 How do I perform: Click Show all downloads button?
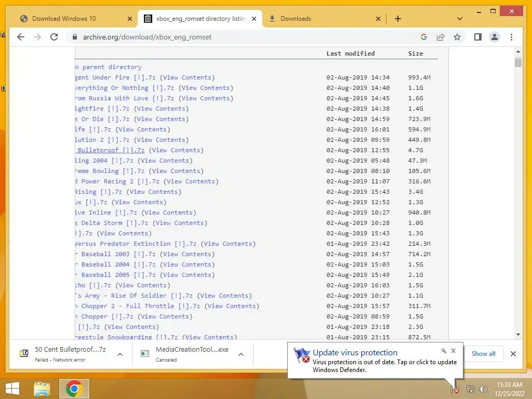click(483, 354)
